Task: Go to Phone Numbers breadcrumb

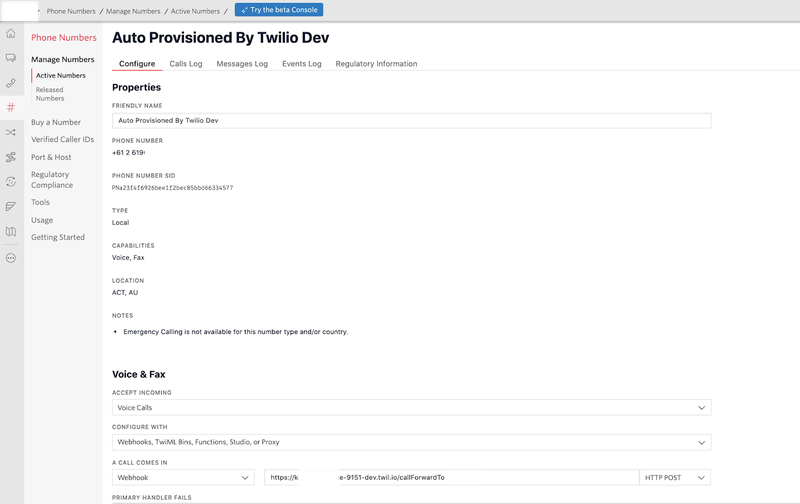Action: 71,11
